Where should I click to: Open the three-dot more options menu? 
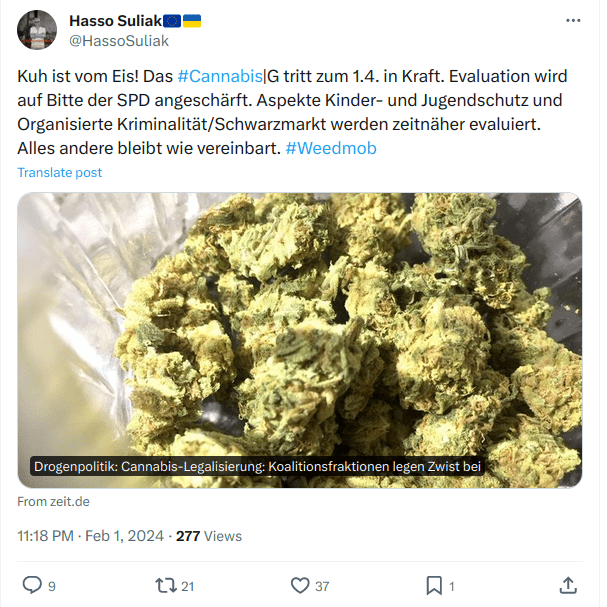tap(573, 21)
